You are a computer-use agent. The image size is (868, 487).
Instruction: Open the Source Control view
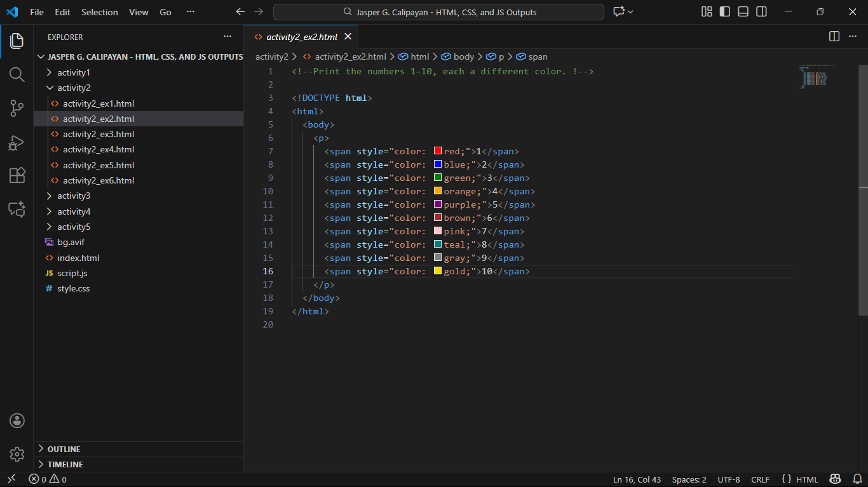17,109
